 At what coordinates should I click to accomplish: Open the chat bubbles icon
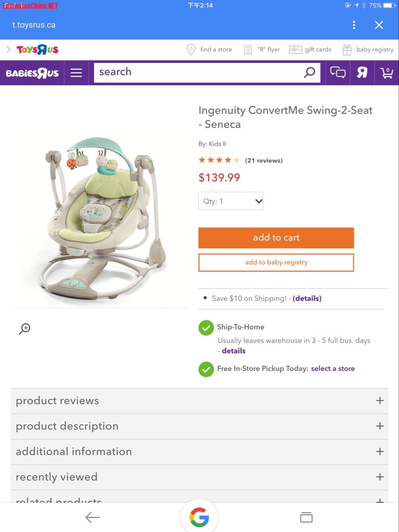pyautogui.click(x=338, y=72)
